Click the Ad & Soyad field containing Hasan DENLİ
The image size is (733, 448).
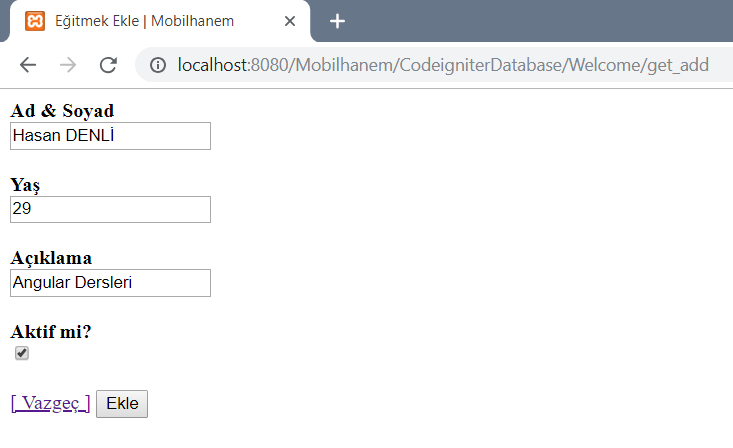[110, 136]
